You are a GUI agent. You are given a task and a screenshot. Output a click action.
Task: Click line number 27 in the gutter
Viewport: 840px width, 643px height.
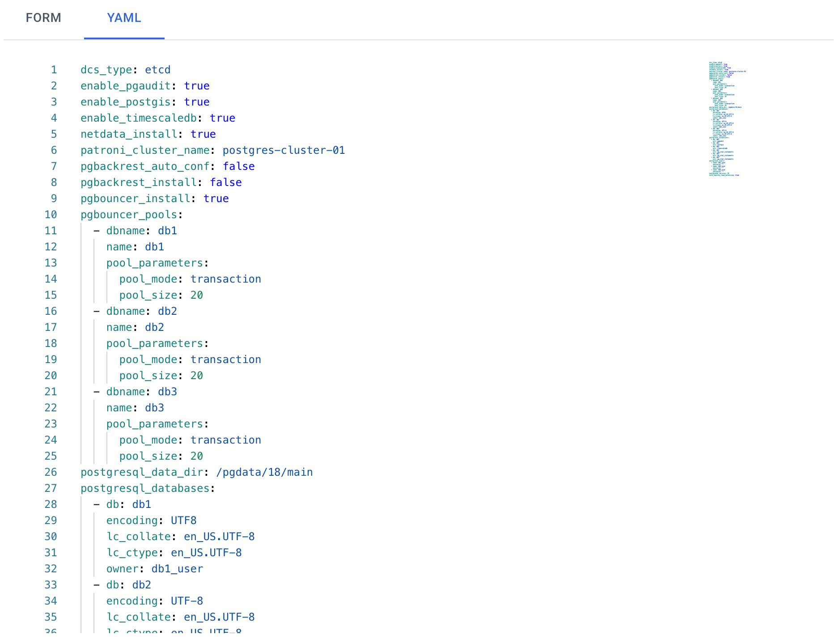[51, 488]
